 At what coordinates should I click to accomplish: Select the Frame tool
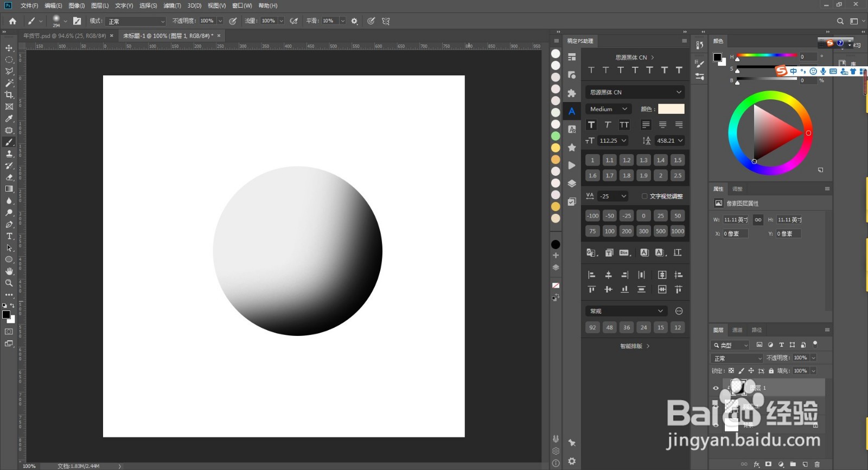9,107
